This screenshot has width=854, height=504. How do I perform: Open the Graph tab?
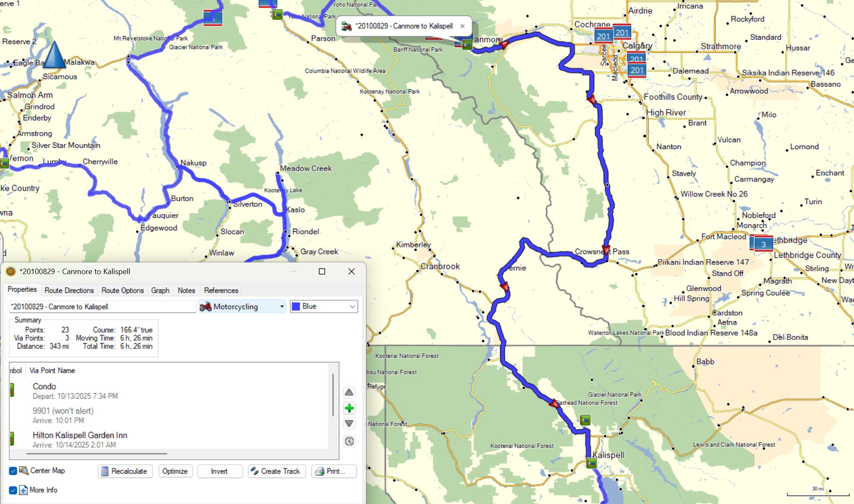(160, 290)
